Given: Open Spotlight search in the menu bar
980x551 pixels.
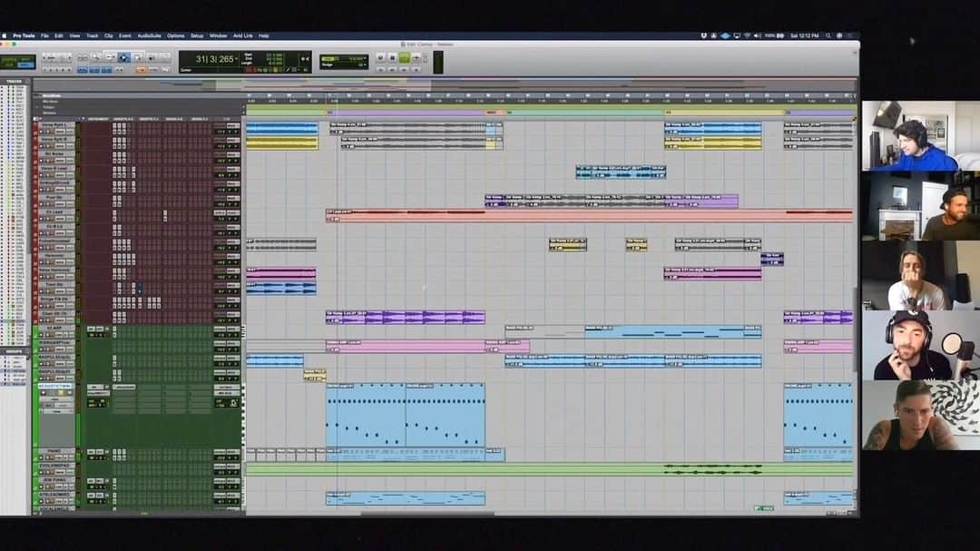Looking at the screenshot, I should [x=828, y=35].
